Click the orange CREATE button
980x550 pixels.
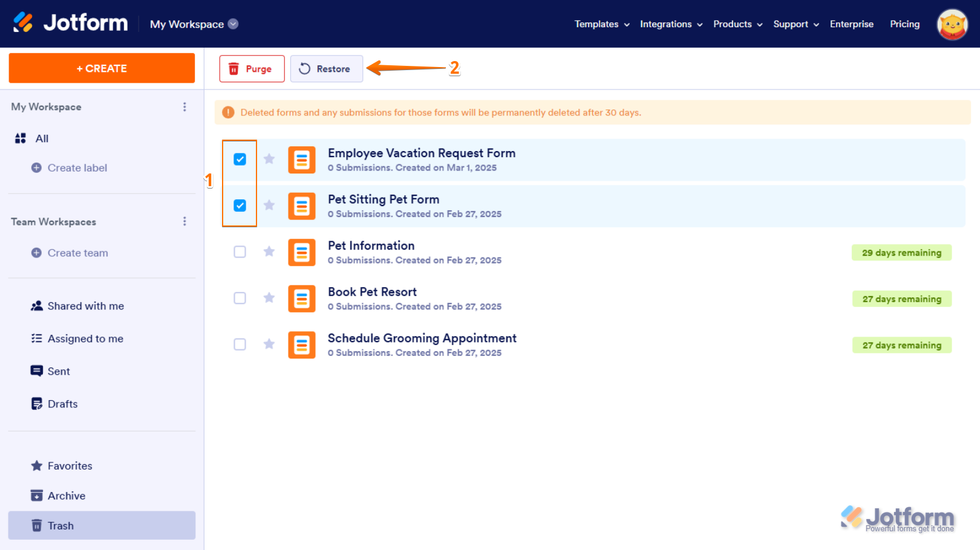pyautogui.click(x=102, y=68)
